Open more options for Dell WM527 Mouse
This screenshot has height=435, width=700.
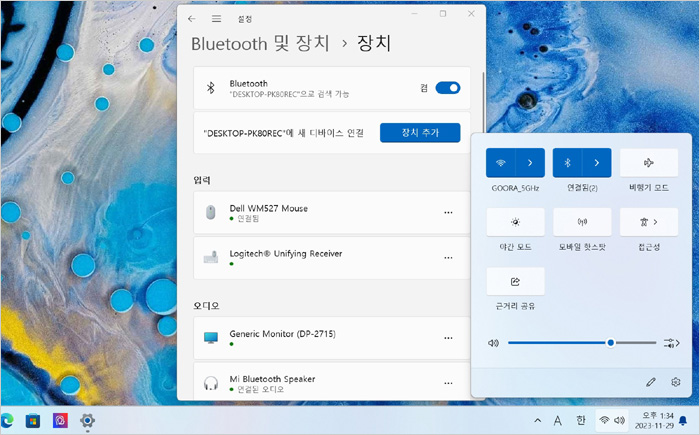448,213
